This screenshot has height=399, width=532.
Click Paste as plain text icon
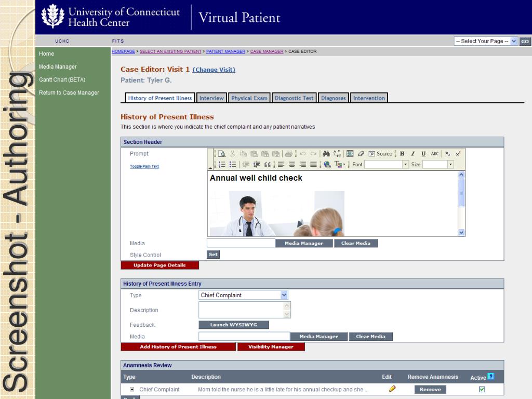pos(265,154)
